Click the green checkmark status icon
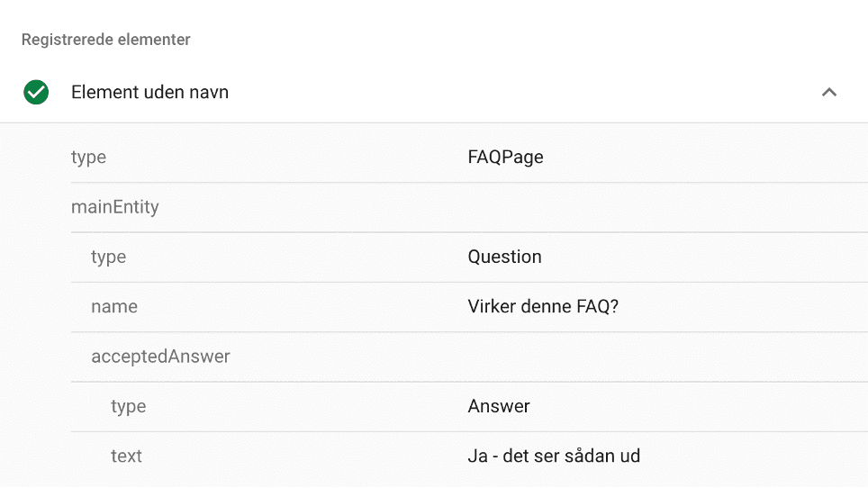Viewport: 868px width, 488px height. point(36,92)
